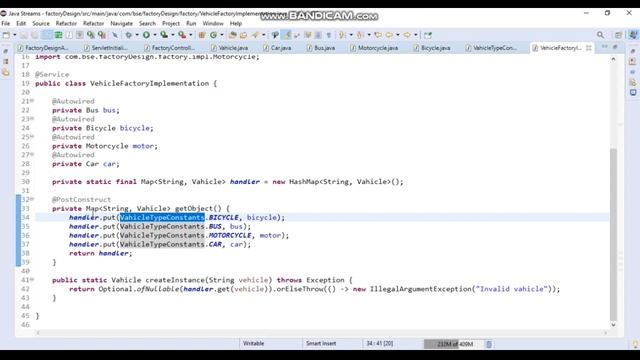Click 'Writable' in status bar
This screenshot has height=360, width=640.
tap(253, 344)
